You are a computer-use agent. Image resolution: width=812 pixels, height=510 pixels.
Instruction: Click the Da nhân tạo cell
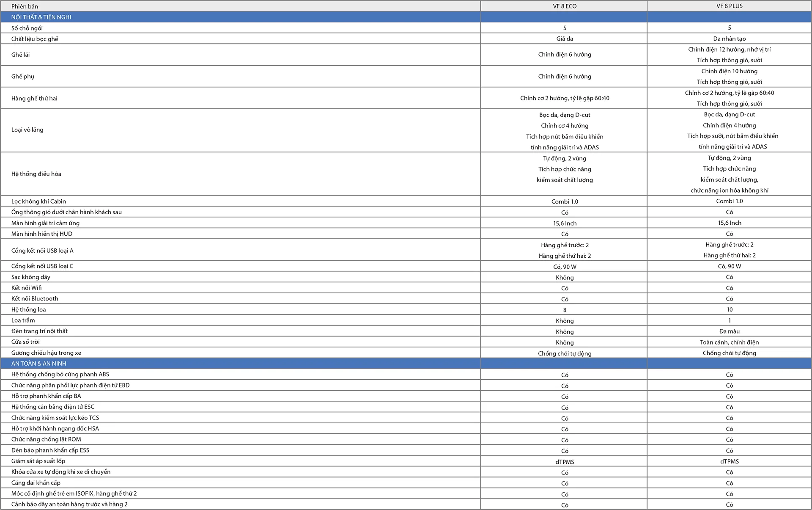pos(729,39)
